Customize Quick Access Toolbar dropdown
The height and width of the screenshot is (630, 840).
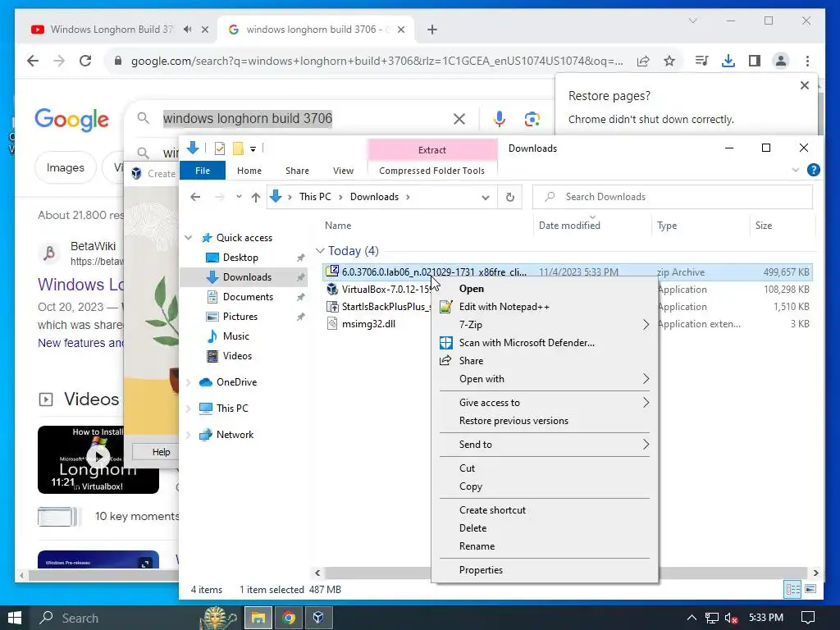point(253,149)
